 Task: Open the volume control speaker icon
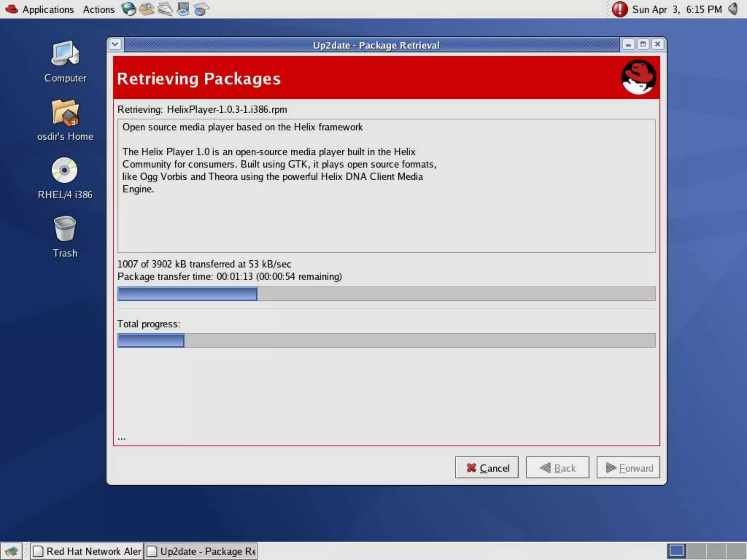pos(733,9)
